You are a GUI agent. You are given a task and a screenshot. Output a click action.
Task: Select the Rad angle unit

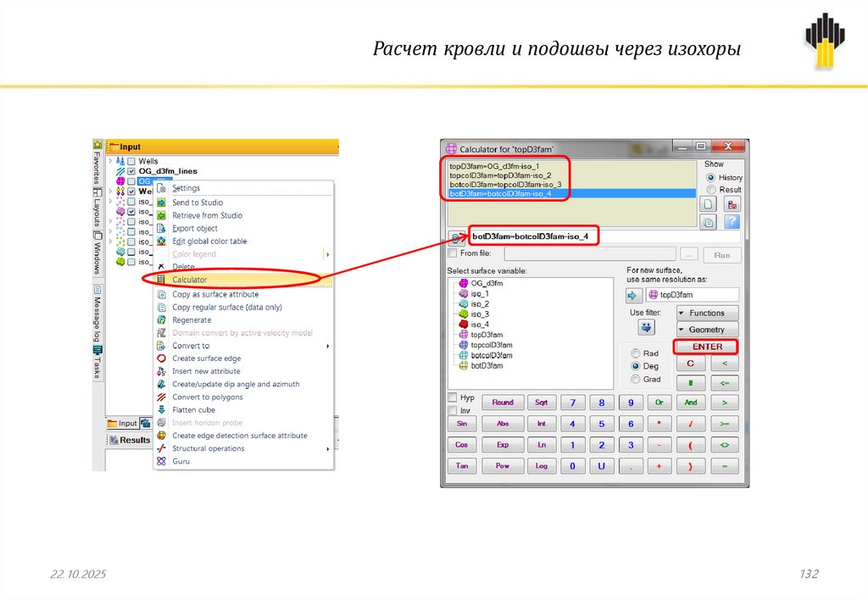click(x=636, y=353)
